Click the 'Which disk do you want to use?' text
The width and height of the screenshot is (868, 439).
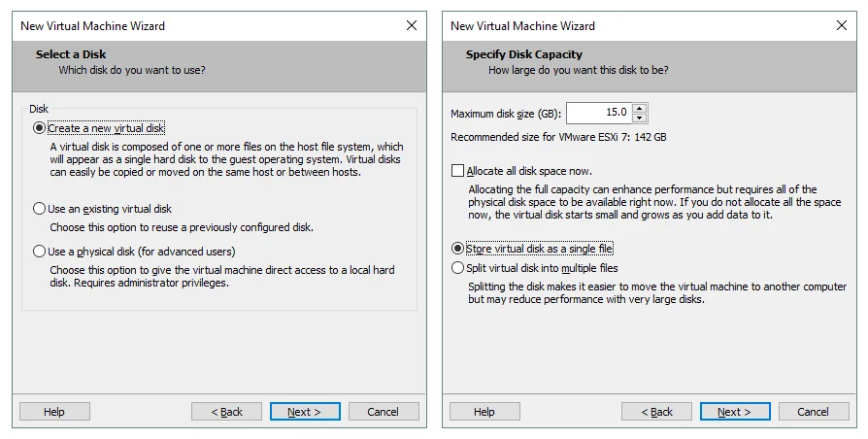point(132,70)
